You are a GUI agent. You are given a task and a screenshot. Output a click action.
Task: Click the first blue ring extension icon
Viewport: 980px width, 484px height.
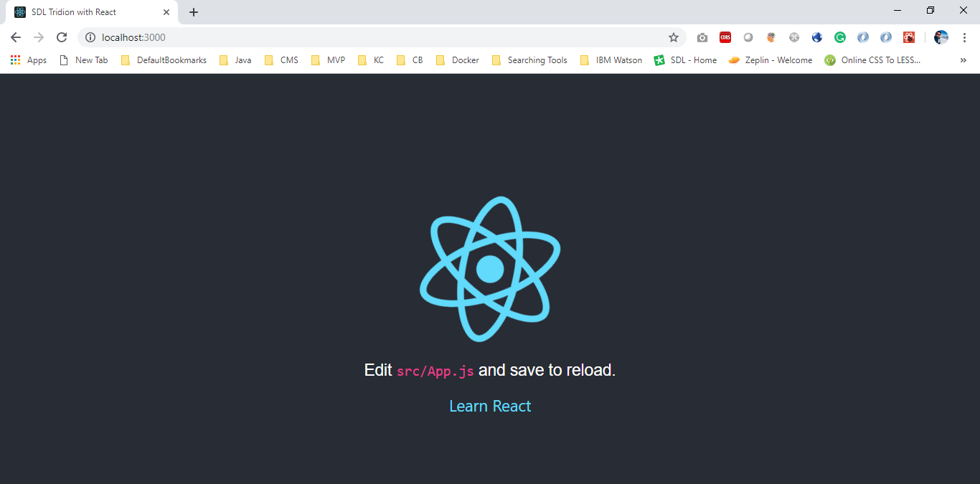point(863,37)
